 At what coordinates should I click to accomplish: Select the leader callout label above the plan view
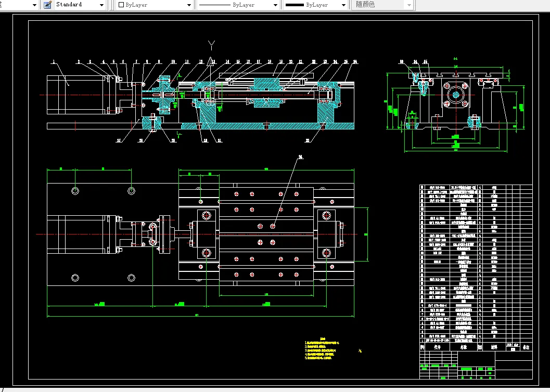pyautogui.click(x=300, y=158)
